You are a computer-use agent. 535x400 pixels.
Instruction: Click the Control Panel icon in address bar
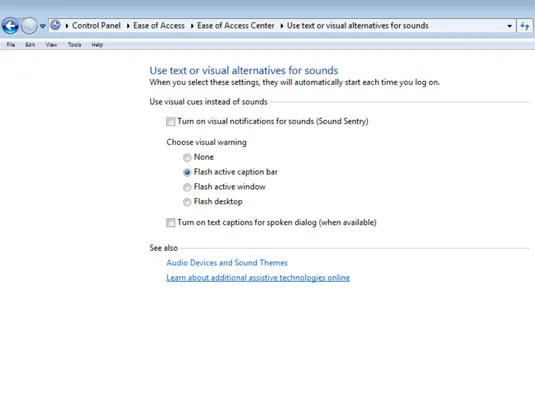click(55, 25)
